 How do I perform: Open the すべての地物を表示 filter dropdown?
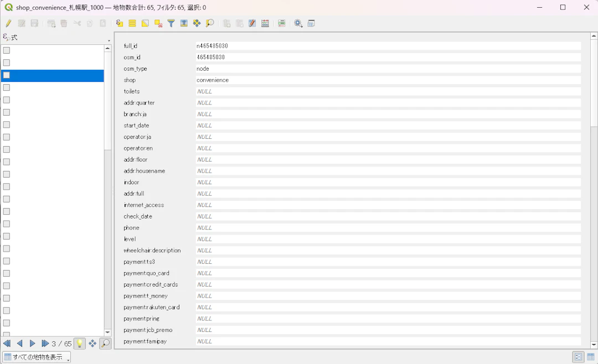point(37,357)
